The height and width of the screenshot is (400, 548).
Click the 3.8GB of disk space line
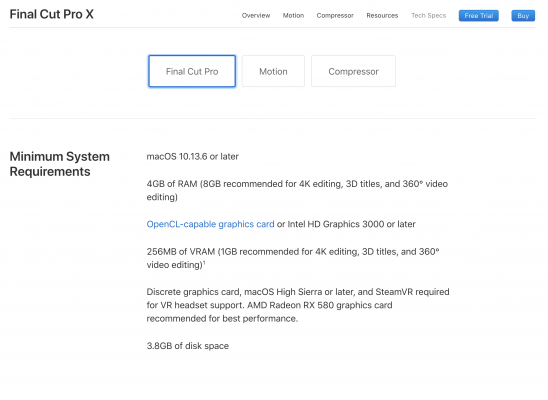[188, 346]
